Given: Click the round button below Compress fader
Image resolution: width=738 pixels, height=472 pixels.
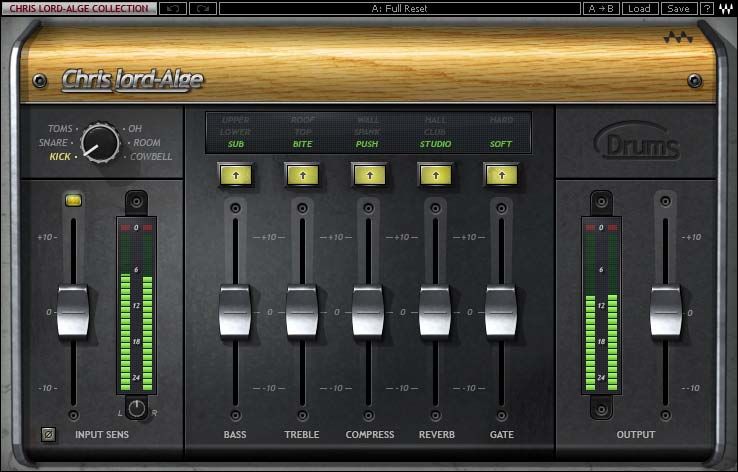Looking at the screenshot, I should (x=369, y=415).
